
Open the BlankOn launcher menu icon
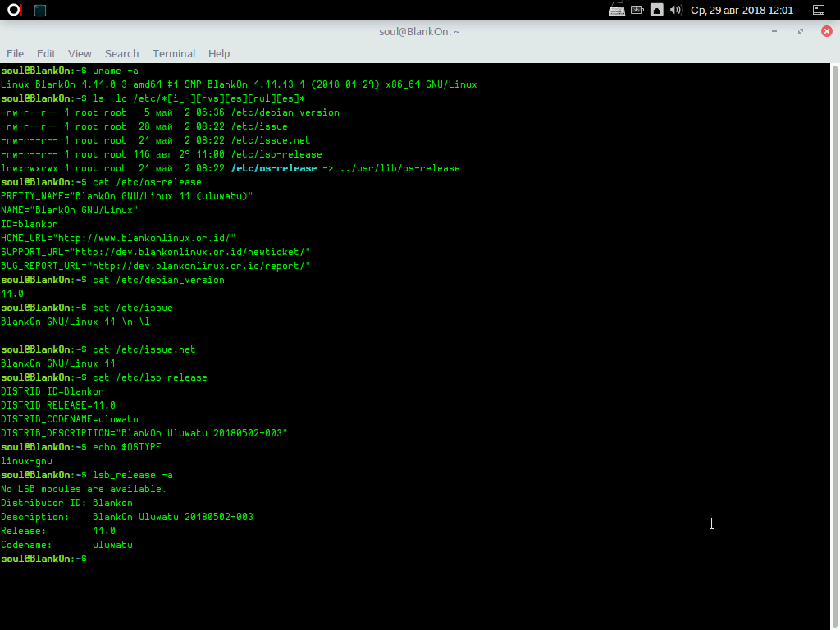pyautogui.click(x=15, y=10)
